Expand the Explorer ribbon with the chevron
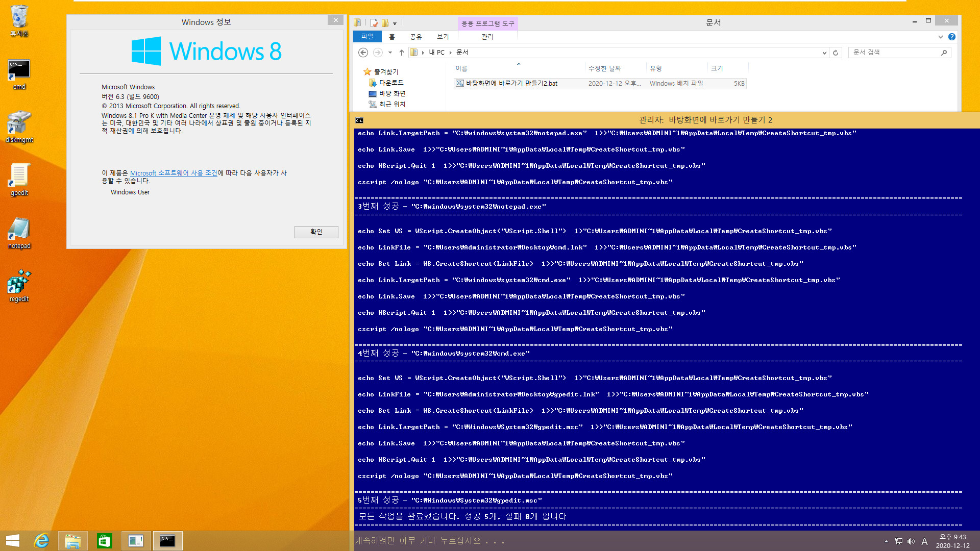 pos(940,37)
